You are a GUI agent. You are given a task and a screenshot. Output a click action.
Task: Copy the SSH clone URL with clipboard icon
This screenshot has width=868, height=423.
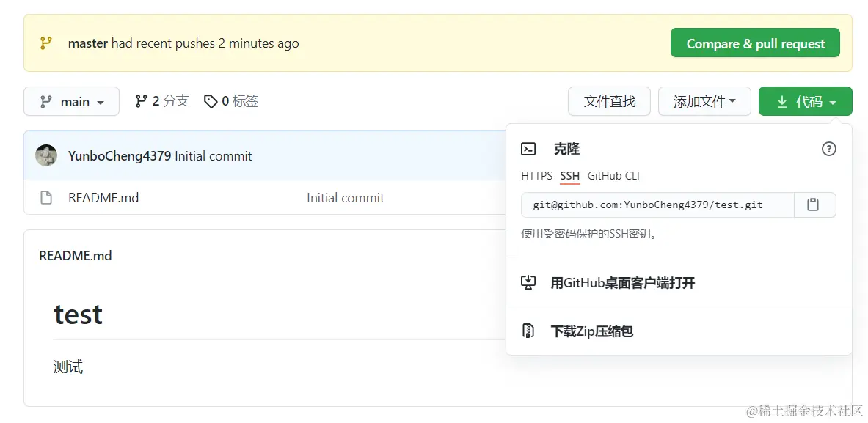pyautogui.click(x=815, y=205)
